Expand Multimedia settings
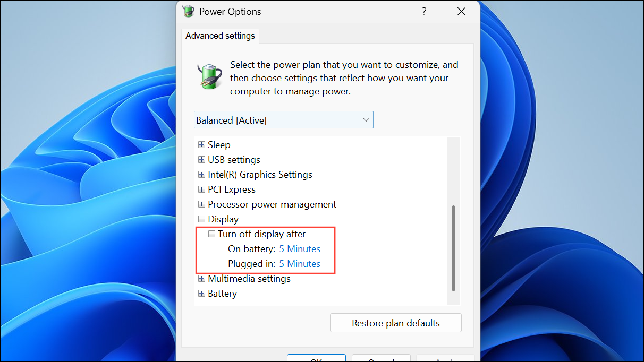This screenshot has width=644, height=362. click(201, 278)
